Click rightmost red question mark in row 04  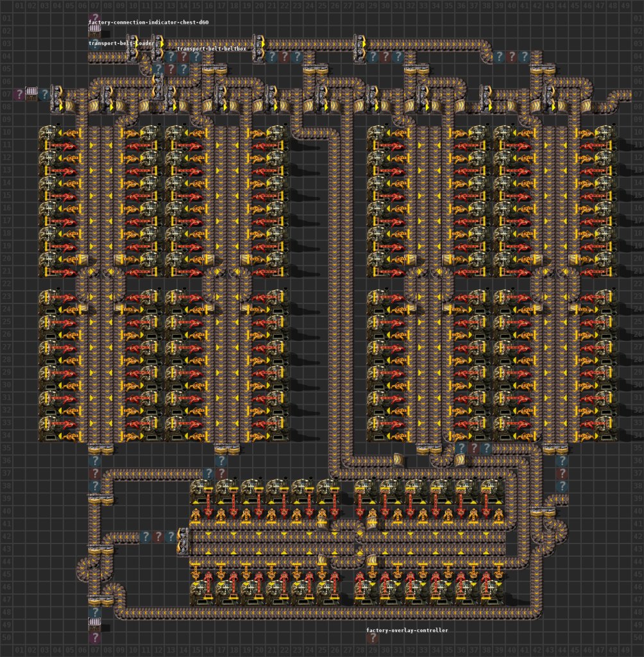[x=512, y=56]
